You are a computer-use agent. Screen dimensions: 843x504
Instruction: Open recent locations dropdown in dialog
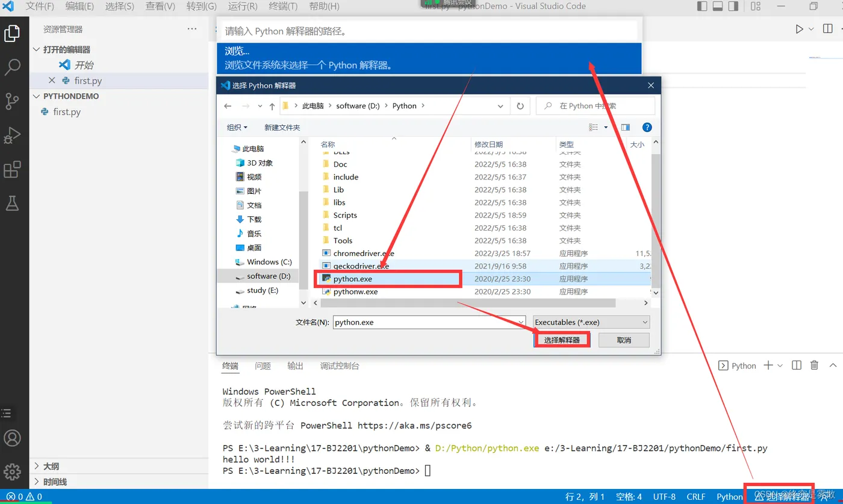point(260,106)
